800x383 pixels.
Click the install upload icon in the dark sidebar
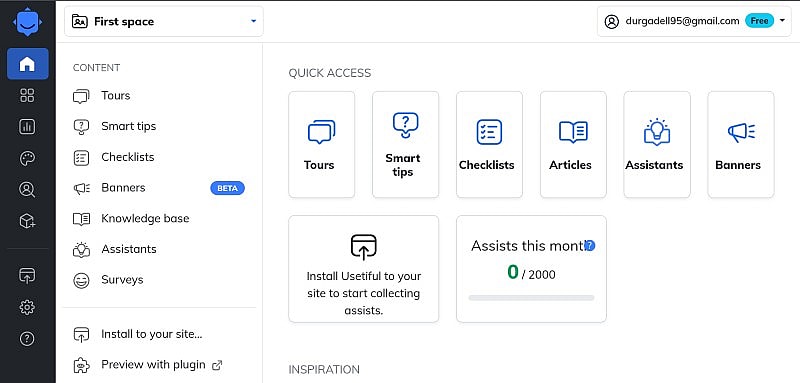click(27, 275)
